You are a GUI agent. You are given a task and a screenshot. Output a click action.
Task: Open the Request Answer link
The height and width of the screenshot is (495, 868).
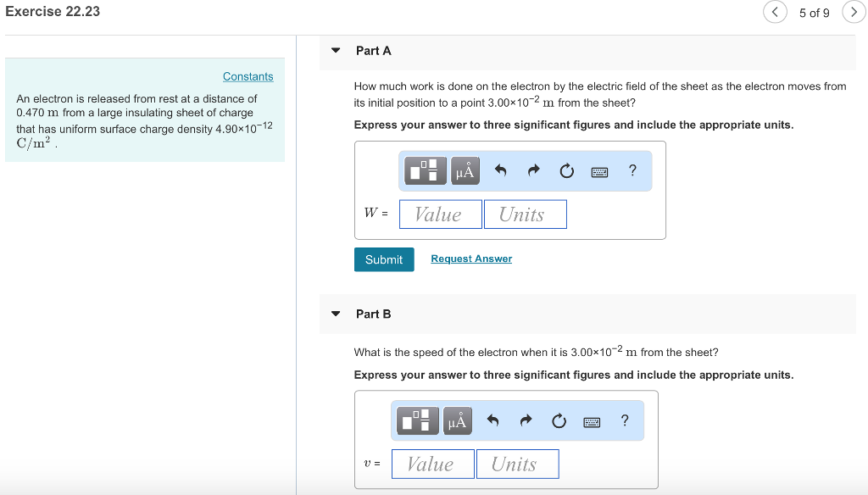(x=470, y=259)
